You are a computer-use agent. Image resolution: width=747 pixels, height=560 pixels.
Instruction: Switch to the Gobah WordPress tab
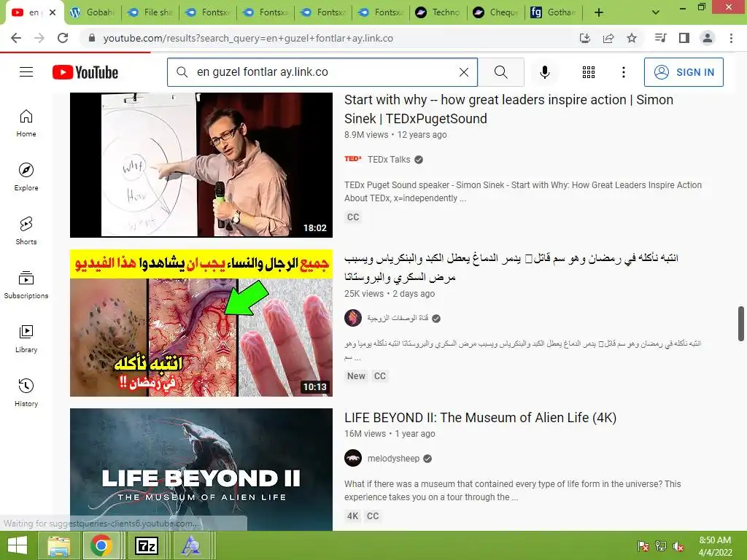(x=93, y=12)
